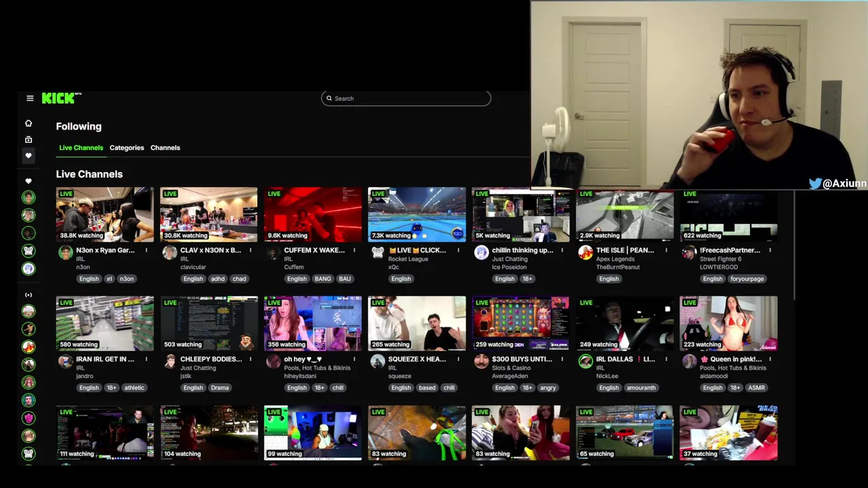Open options menu for chillin thinking up stream
The height and width of the screenshot is (488, 868).
point(561,250)
